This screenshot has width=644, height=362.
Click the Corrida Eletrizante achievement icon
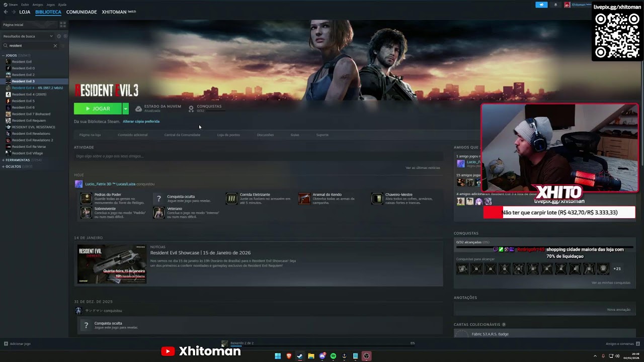pos(231,199)
